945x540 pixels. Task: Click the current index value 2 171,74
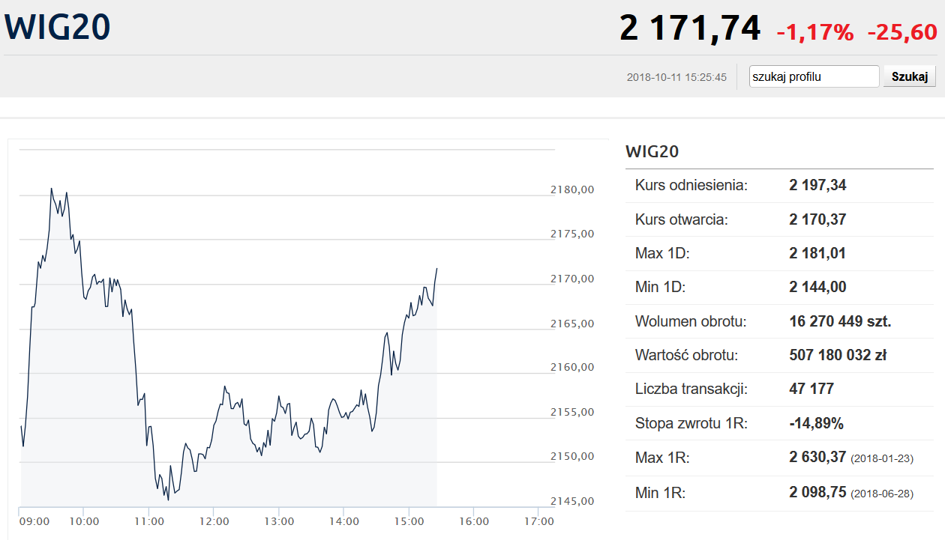(690, 28)
